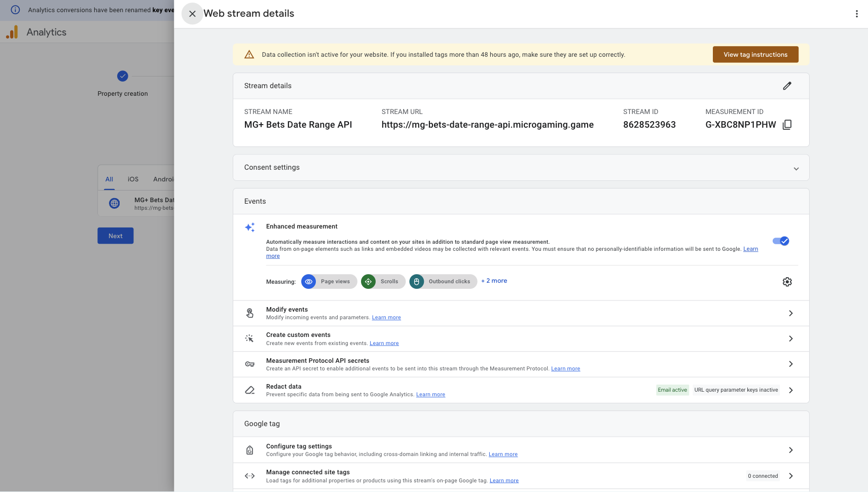Click the pencil icon to edit stream details
The height and width of the screenshot is (492, 868).
click(787, 86)
